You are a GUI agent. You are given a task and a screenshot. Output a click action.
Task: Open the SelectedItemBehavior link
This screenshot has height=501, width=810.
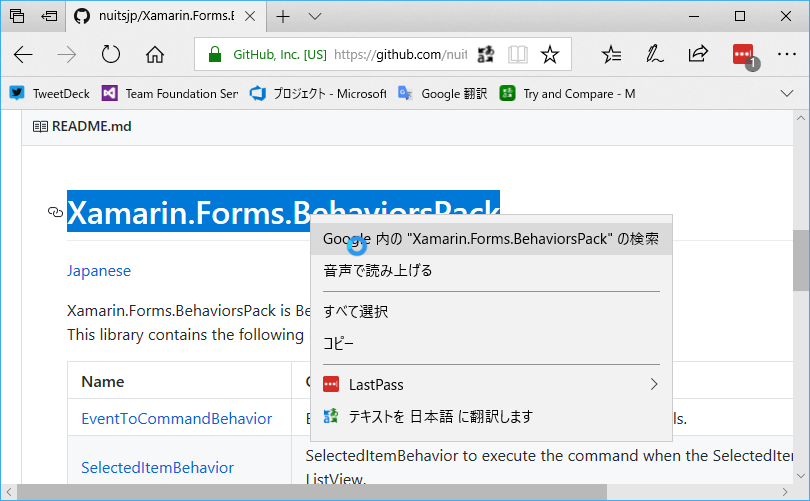(158, 467)
